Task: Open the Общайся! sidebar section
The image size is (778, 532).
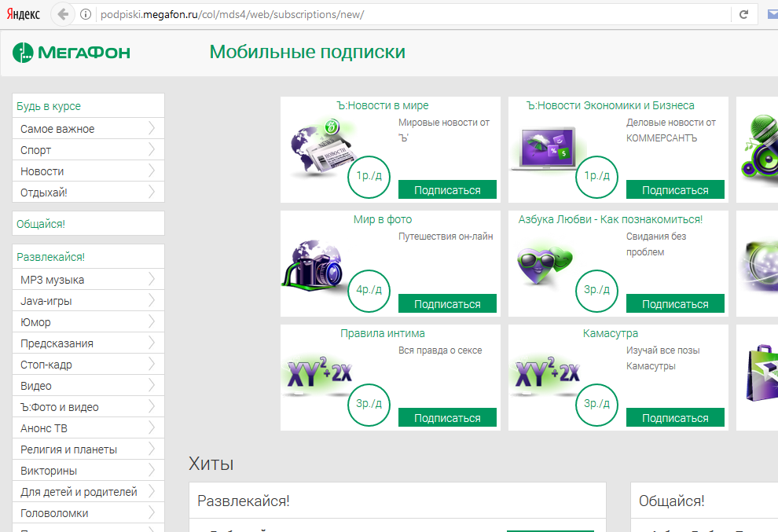Action: (x=41, y=224)
